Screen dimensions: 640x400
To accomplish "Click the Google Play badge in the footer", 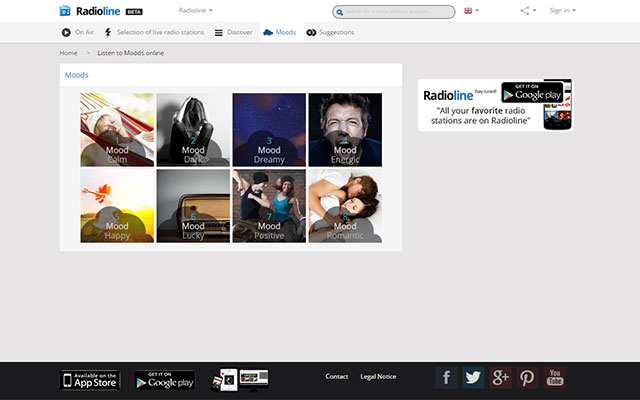I will click(x=165, y=380).
